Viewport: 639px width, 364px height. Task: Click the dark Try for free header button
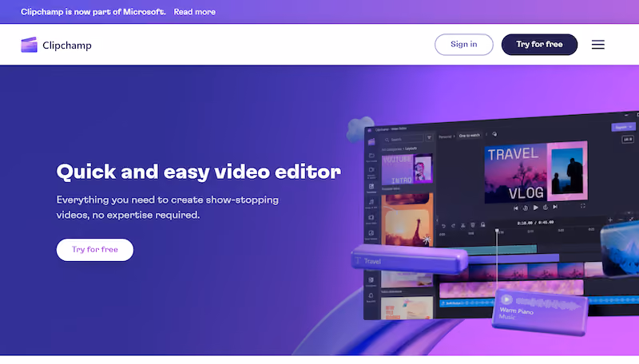(x=539, y=45)
